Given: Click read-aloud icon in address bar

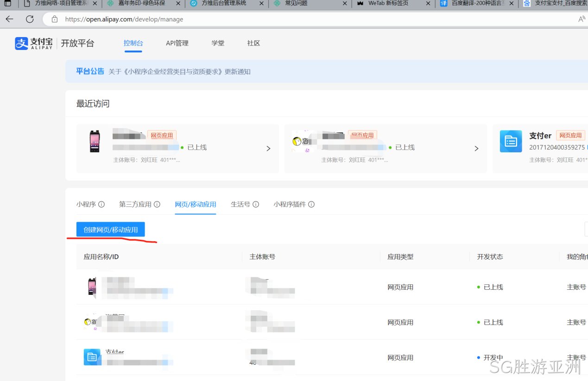Looking at the screenshot, I should tap(582, 19).
